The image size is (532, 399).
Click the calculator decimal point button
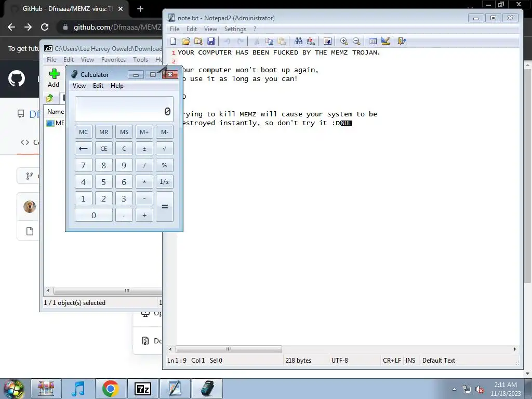[124, 215]
